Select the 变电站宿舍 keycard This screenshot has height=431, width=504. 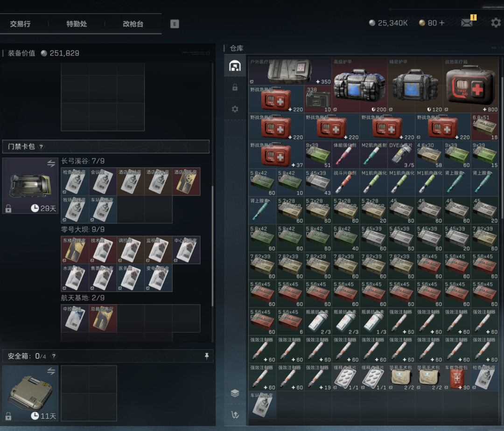point(159,278)
